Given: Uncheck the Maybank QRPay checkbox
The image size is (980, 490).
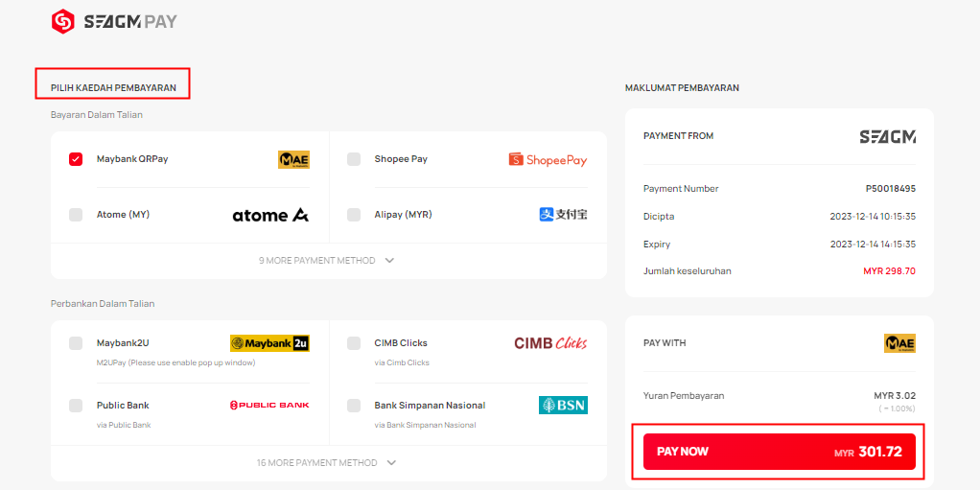Looking at the screenshot, I should coord(76,159).
